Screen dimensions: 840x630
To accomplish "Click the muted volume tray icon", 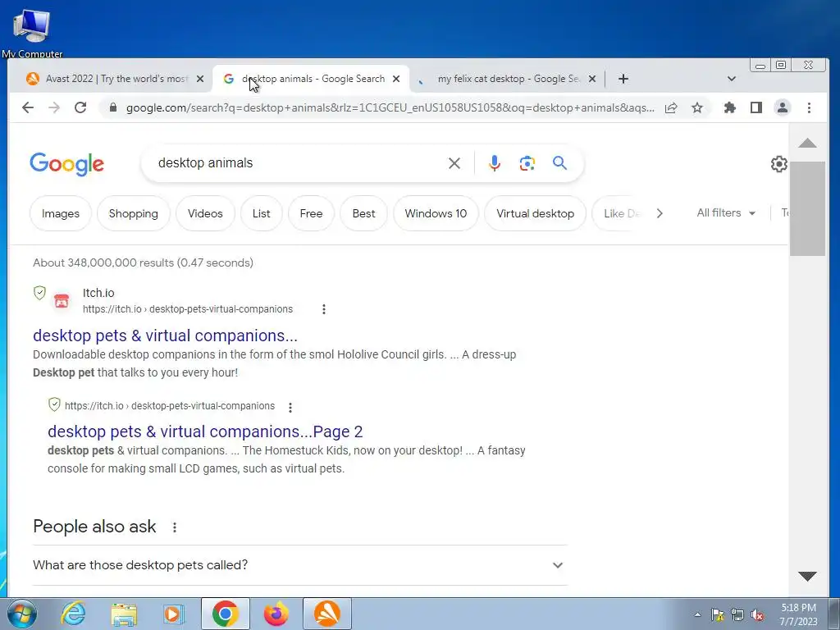I will pos(757,615).
